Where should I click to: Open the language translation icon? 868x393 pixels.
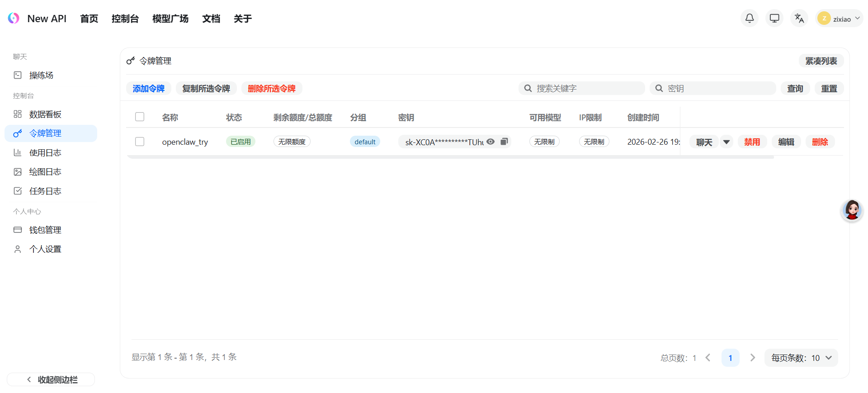coord(799,19)
